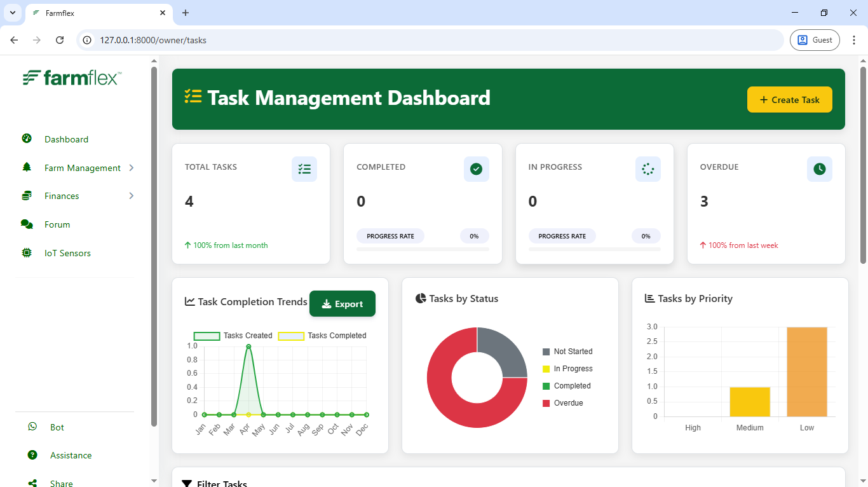Open IoT Sensors in the sidebar

pos(67,253)
